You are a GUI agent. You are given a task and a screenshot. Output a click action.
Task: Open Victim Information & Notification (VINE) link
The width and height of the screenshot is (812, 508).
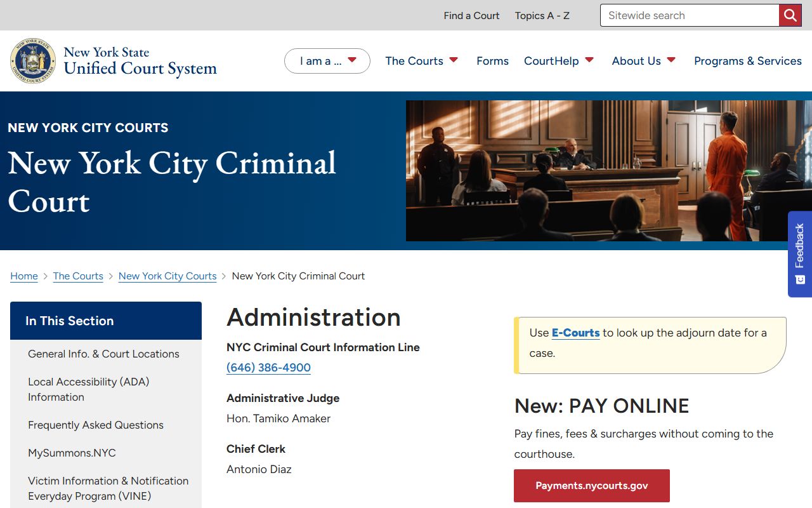click(108, 488)
